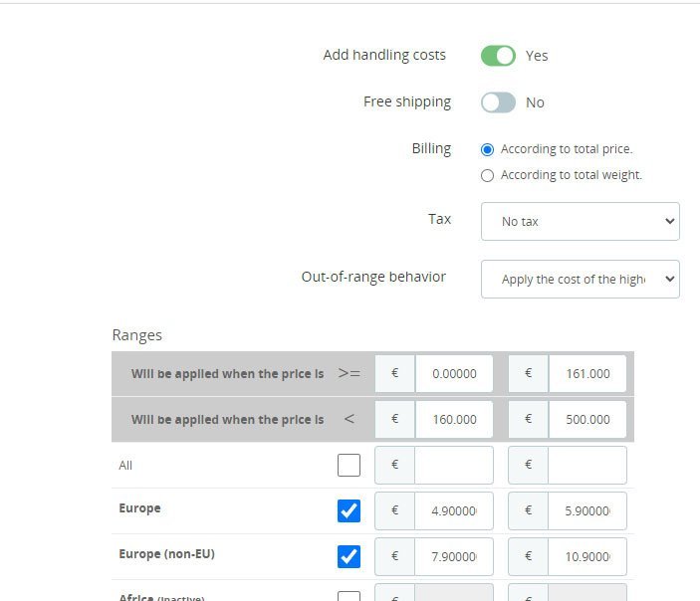
Task: Enable the Free shipping switch
Action: coord(498,102)
